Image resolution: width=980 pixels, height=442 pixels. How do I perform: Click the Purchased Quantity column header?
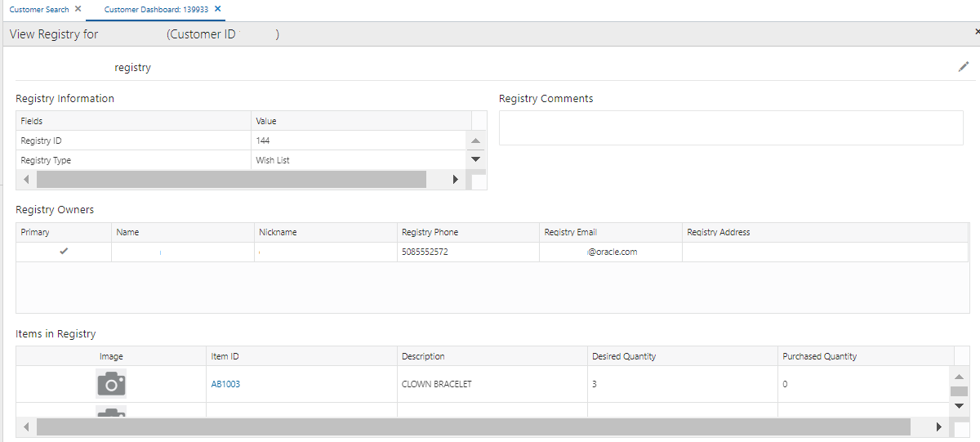click(x=866, y=356)
